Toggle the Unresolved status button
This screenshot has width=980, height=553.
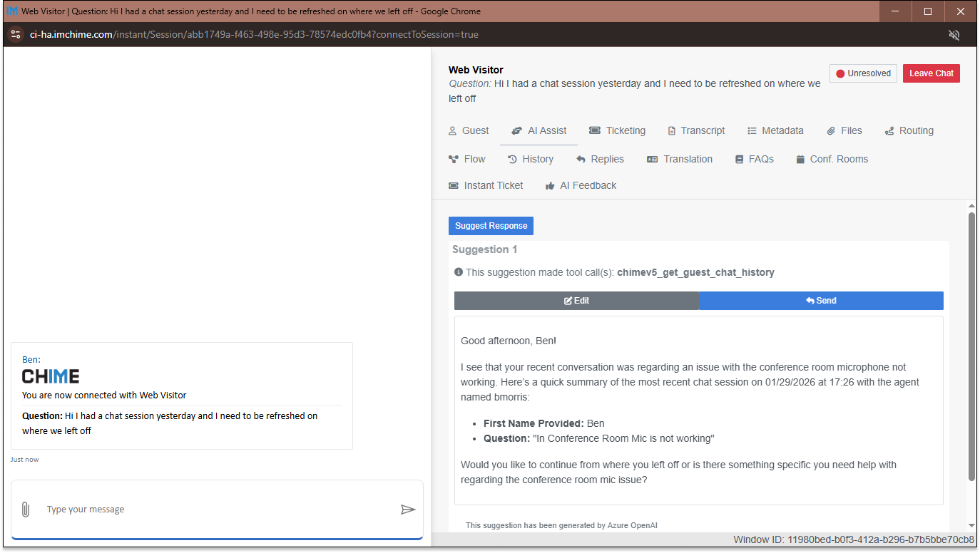[863, 73]
